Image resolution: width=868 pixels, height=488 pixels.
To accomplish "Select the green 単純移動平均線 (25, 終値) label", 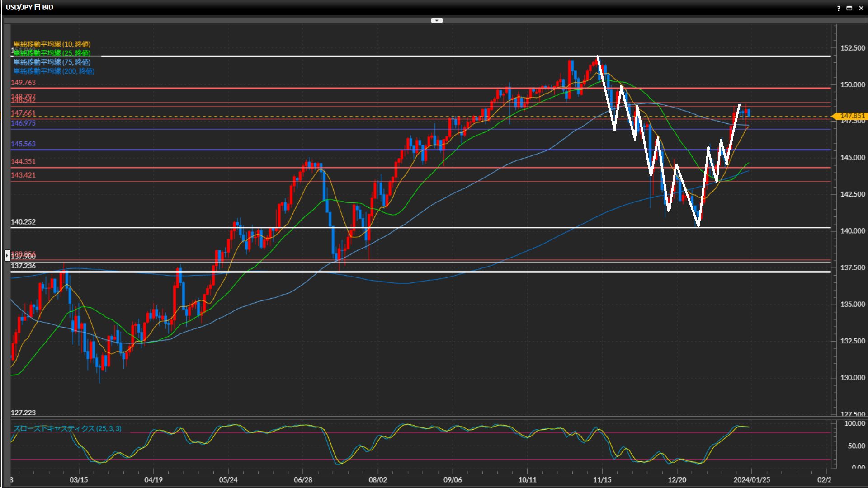I will (x=52, y=53).
